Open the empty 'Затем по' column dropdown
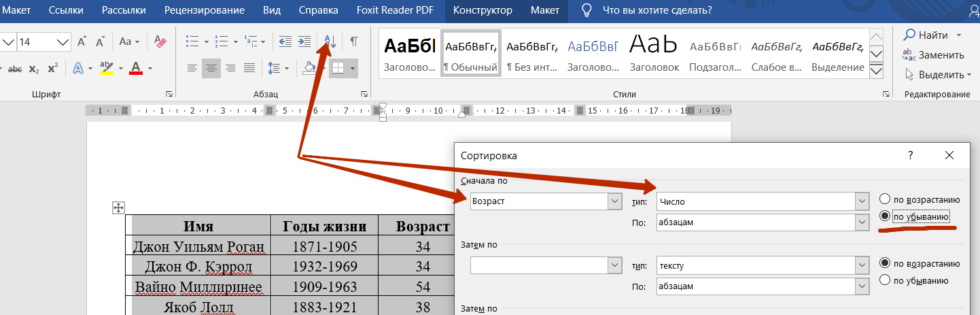 (615, 265)
